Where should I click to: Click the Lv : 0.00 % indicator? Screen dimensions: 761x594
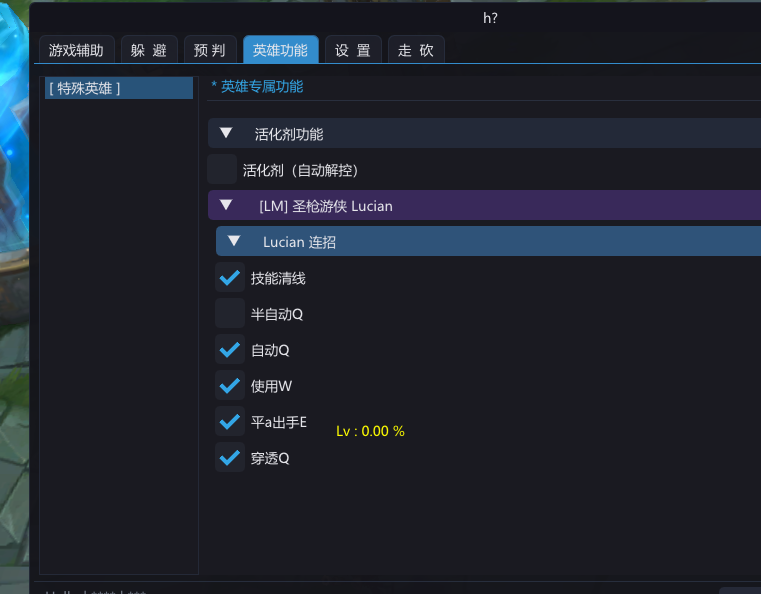point(370,431)
